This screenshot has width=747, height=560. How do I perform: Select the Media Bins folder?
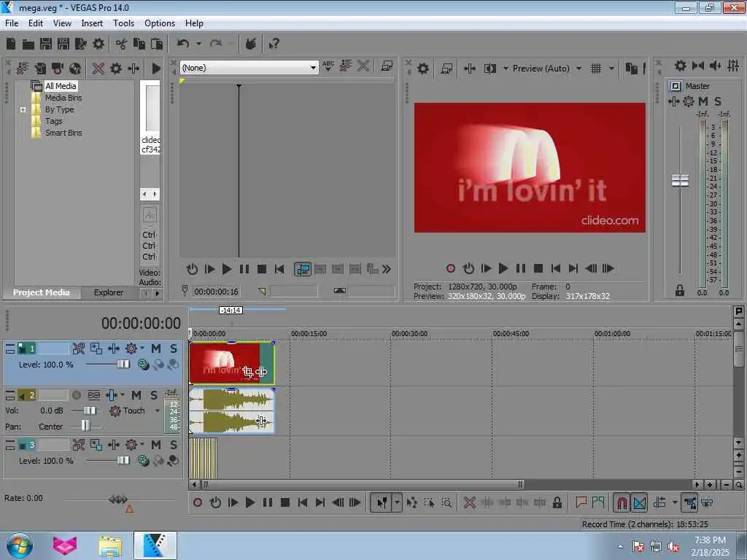(x=63, y=98)
